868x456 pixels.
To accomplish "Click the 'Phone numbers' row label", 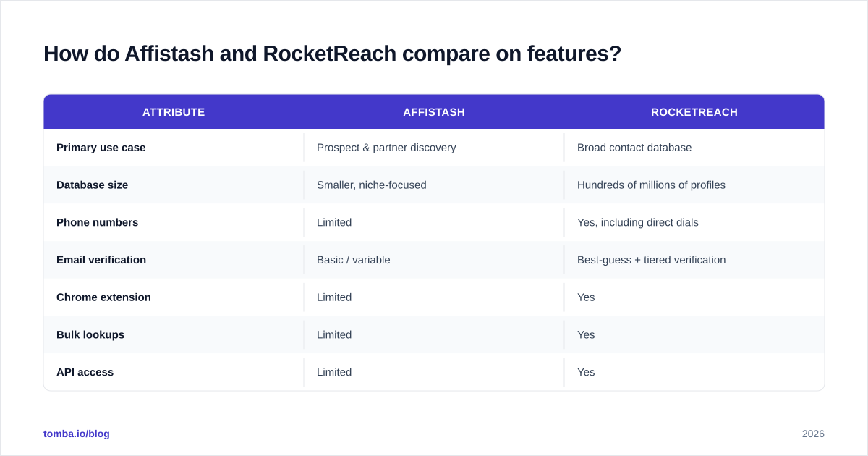I will 98,222.
